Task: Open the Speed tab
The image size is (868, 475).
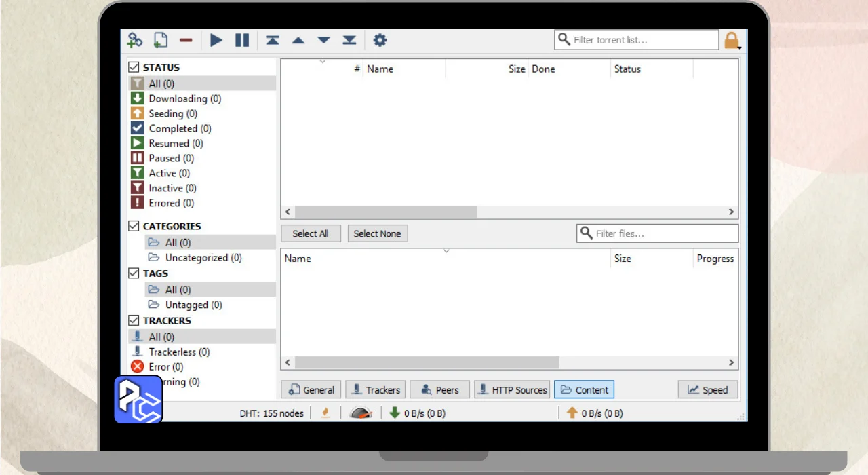Action: [x=708, y=389]
